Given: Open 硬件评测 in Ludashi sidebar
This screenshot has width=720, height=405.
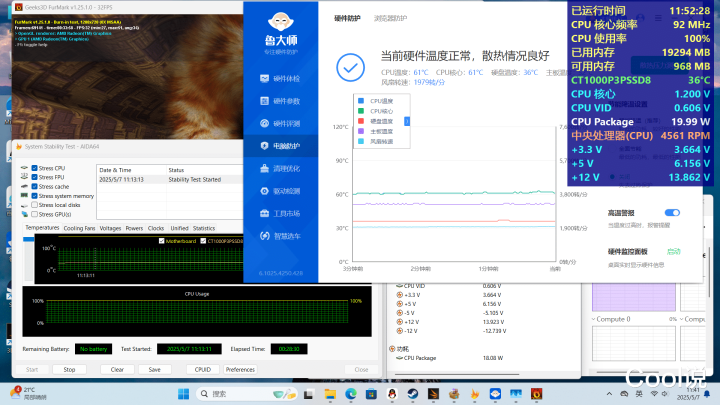Looking at the screenshot, I should coord(280,124).
